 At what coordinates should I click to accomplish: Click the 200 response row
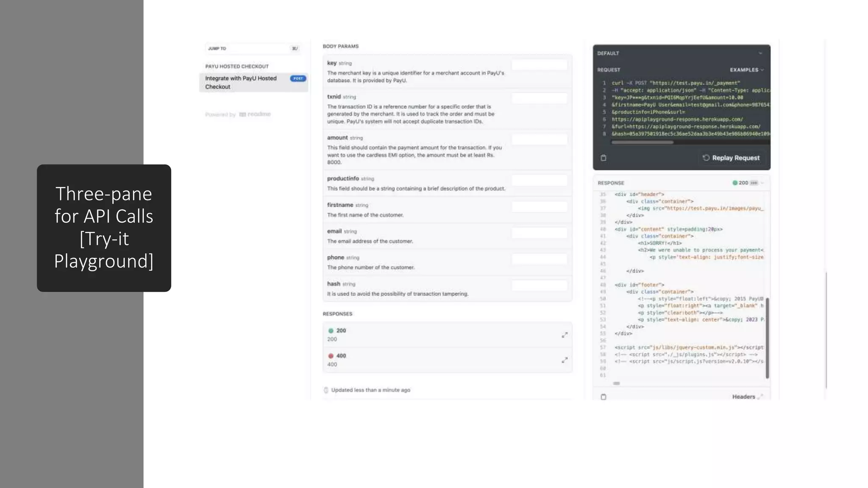pos(448,335)
